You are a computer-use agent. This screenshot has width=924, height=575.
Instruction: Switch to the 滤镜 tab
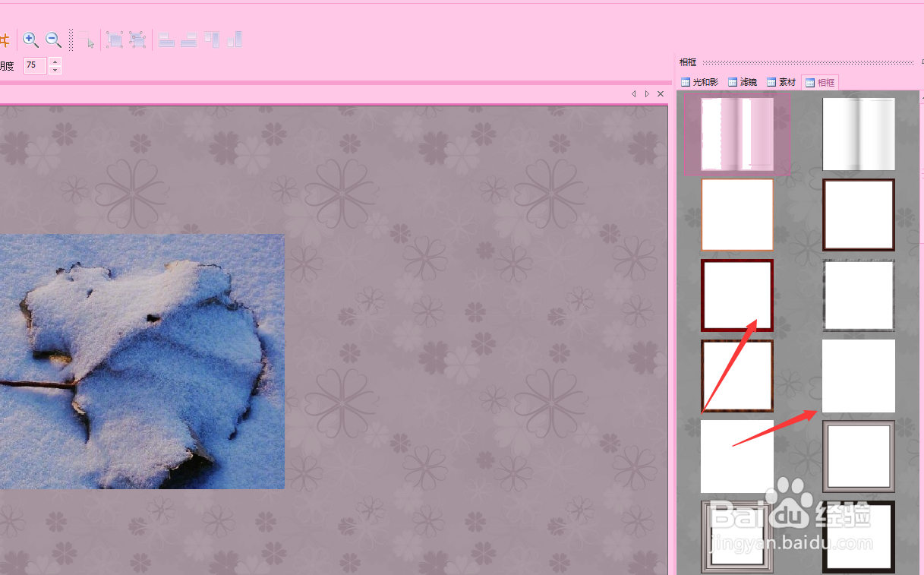point(743,82)
